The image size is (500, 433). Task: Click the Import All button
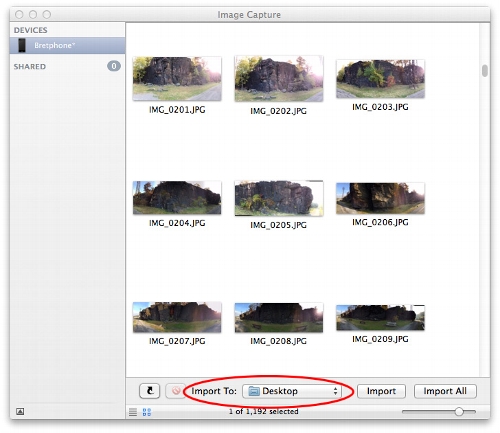click(445, 391)
